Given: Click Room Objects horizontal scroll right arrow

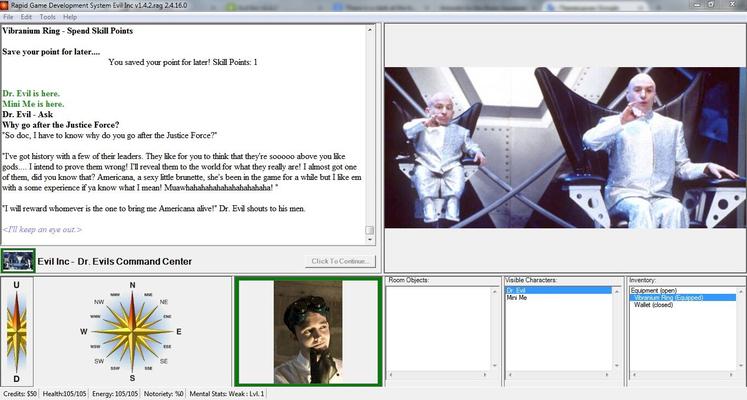Looking at the screenshot, I should tap(485, 375).
